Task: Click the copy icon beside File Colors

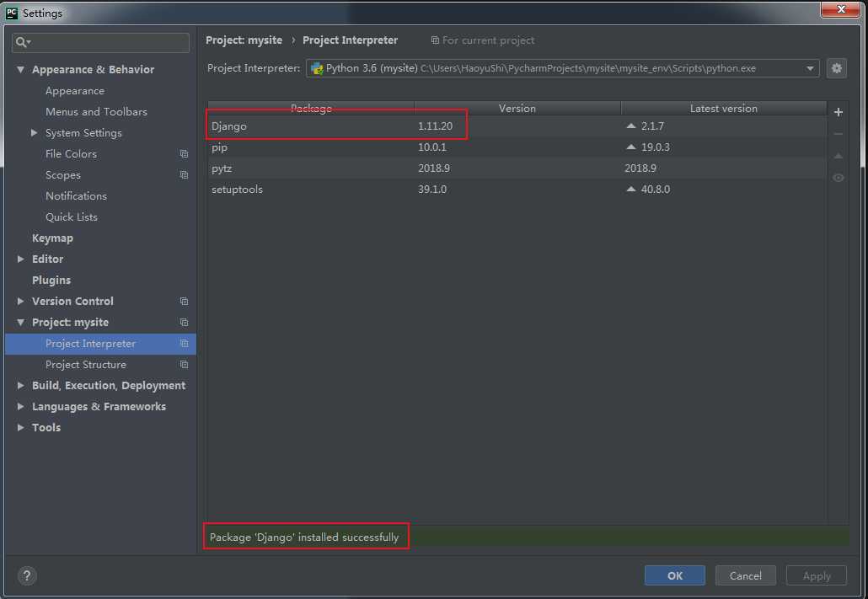Action: click(184, 154)
